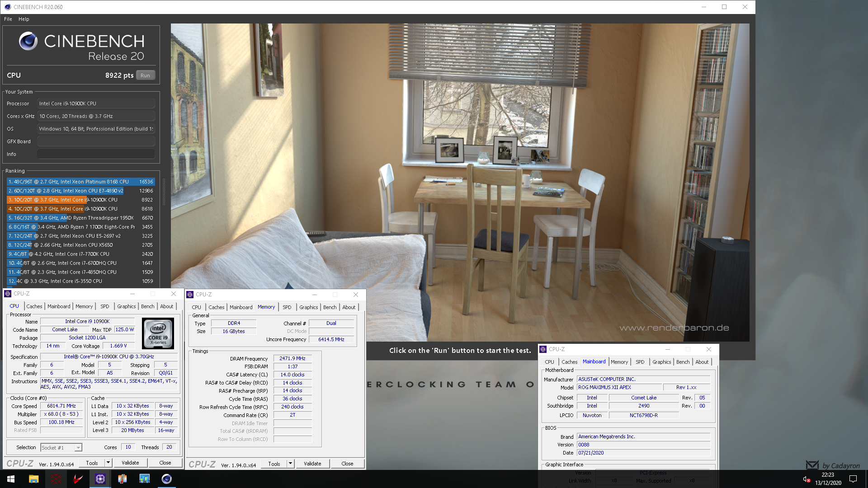Select the highlighted i9-10900K row scoring 8922
Image resolution: width=868 pixels, height=488 pixels.
tap(81, 200)
